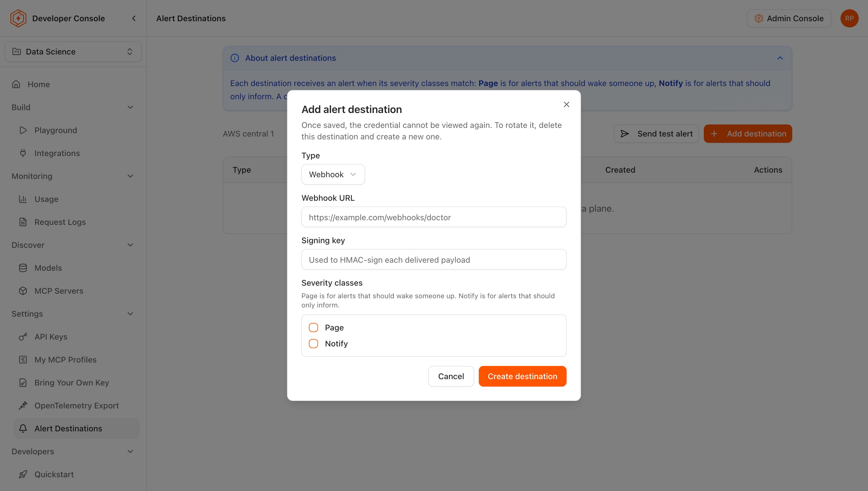Click the Create destination button
Viewport: 868px width, 491px height.
click(x=522, y=376)
